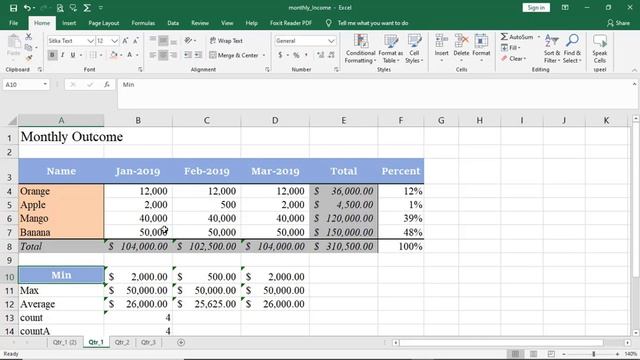The width and height of the screenshot is (640, 360).
Task: Open Fill Color bucket swatch
Action: [x=113, y=55]
